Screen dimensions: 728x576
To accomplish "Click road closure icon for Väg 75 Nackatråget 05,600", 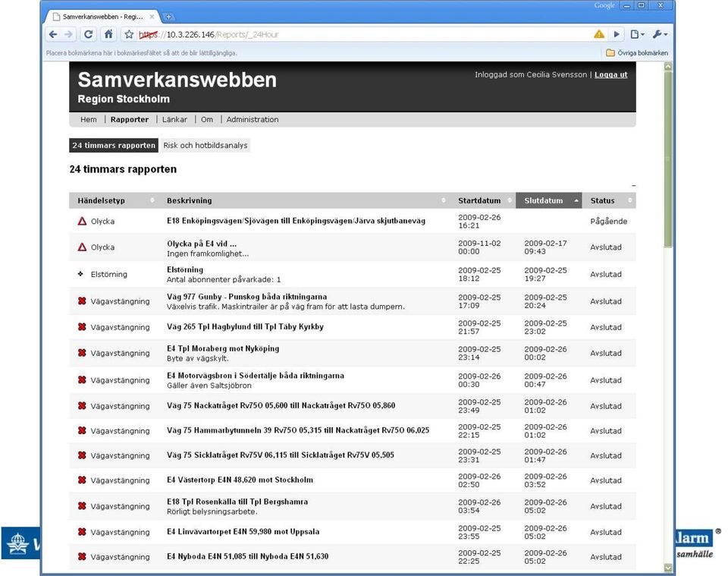I will tap(82, 406).
